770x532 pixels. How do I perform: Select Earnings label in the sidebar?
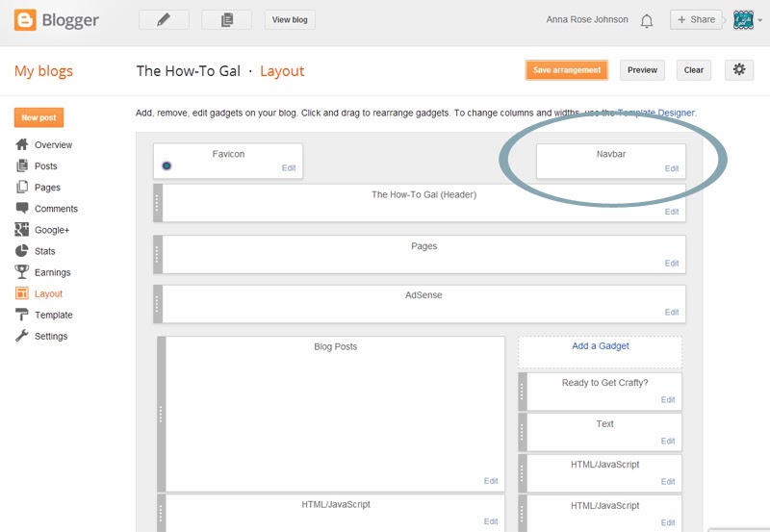pyautogui.click(x=53, y=272)
